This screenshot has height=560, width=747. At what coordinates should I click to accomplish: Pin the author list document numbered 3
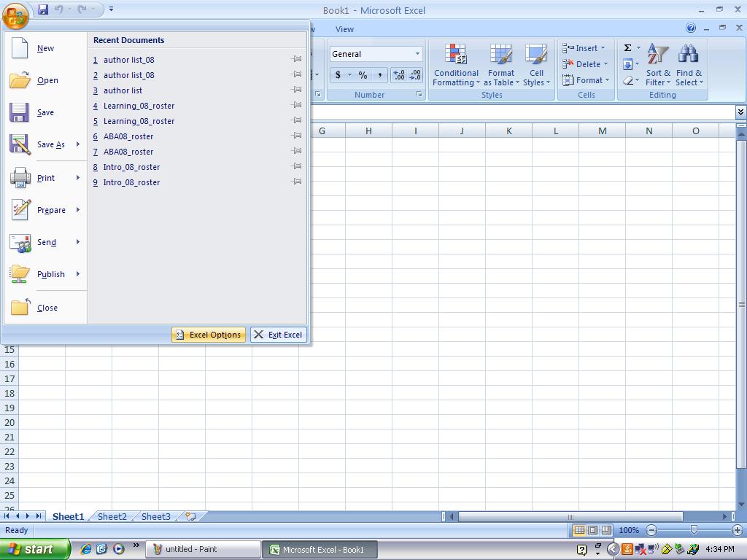pyautogui.click(x=297, y=90)
